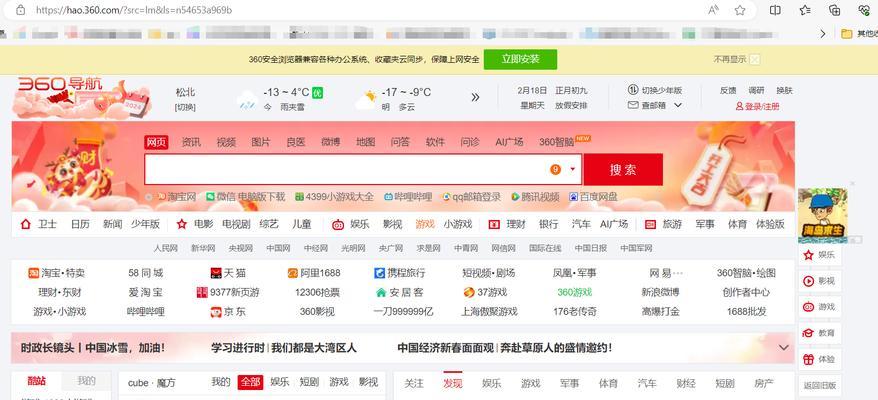Add page to favorites star icon
Viewport: 878px width, 400px height.
740,10
